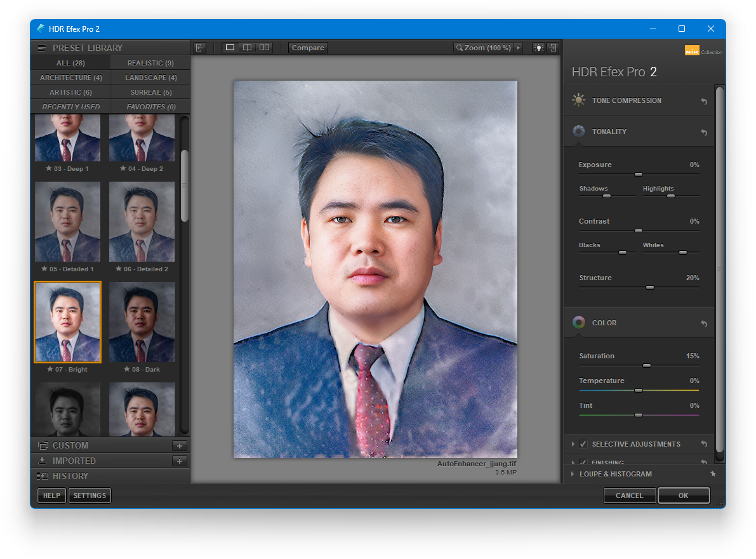Image resolution: width=756 pixels, height=559 pixels.
Task: Click the Compare button
Action: pyautogui.click(x=308, y=48)
